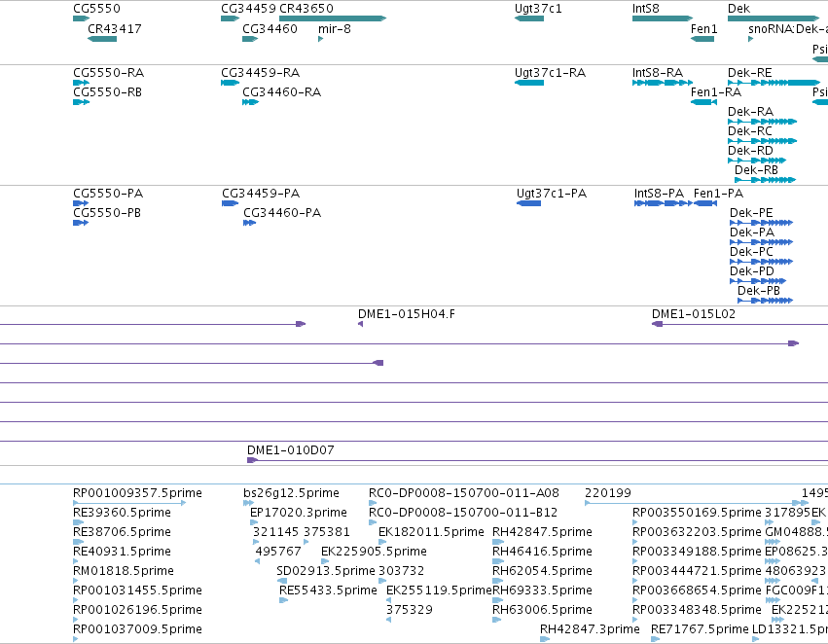Click the RH42847.5prime EST label
Image resolution: width=828 pixels, height=644 pixels.
pos(542,533)
